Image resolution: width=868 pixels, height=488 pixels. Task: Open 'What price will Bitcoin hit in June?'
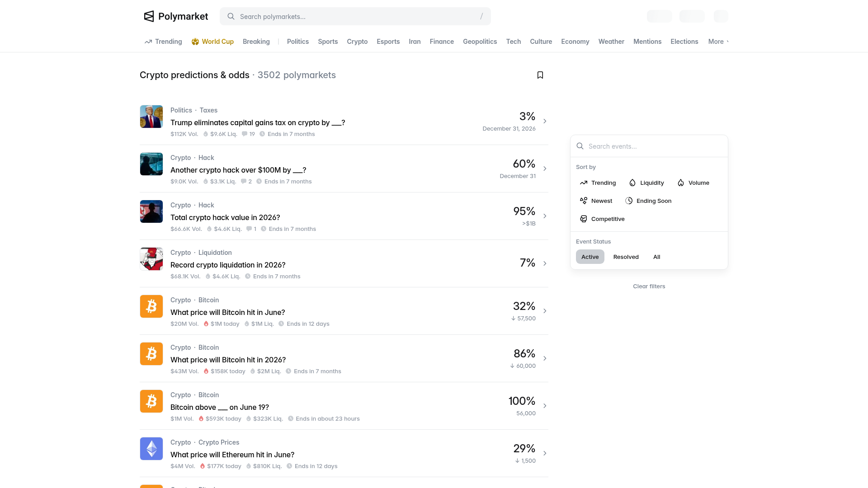(227, 312)
